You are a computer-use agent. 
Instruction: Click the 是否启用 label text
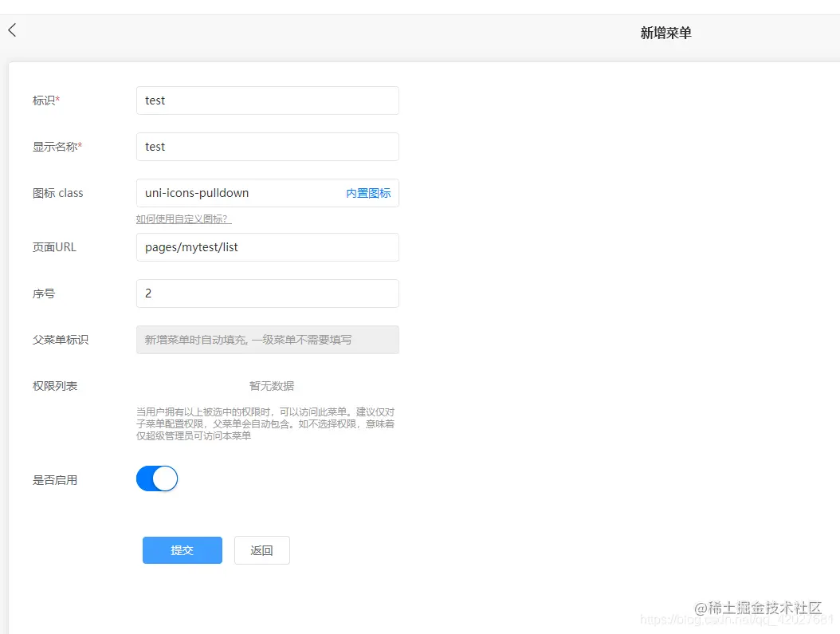pos(54,479)
